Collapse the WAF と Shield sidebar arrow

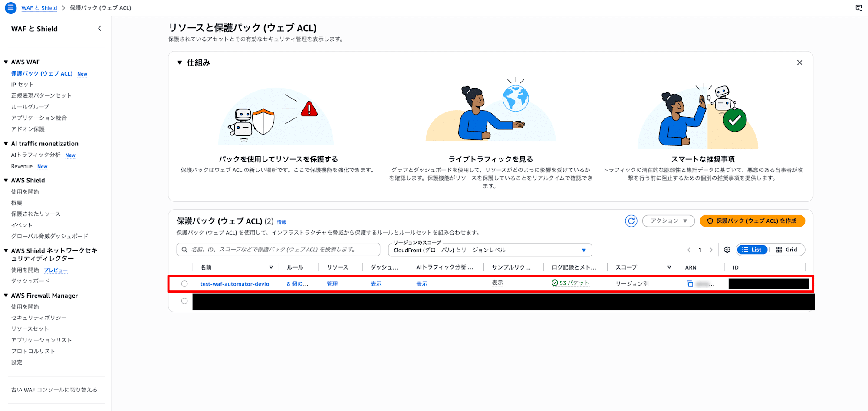99,29
